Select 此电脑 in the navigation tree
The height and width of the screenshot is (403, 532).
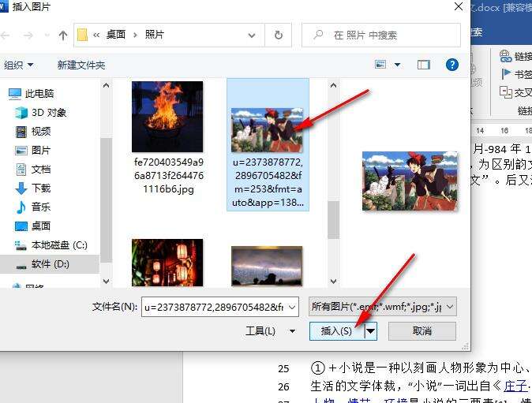tap(39, 93)
